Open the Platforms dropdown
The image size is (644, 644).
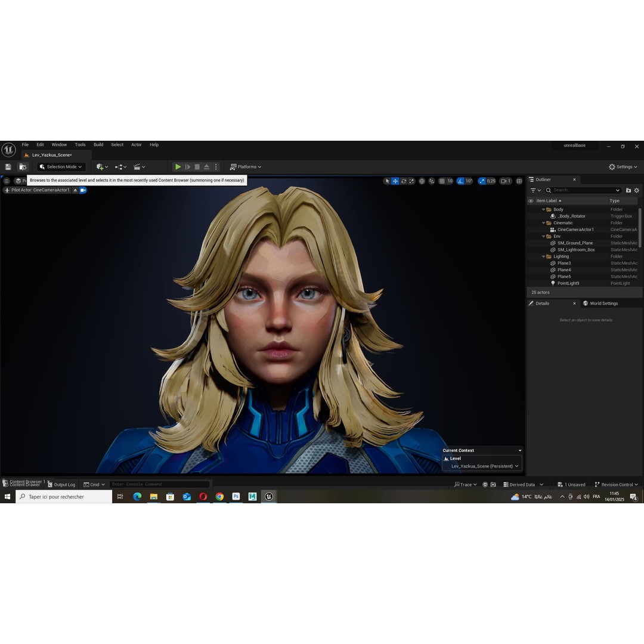pyautogui.click(x=246, y=167)
